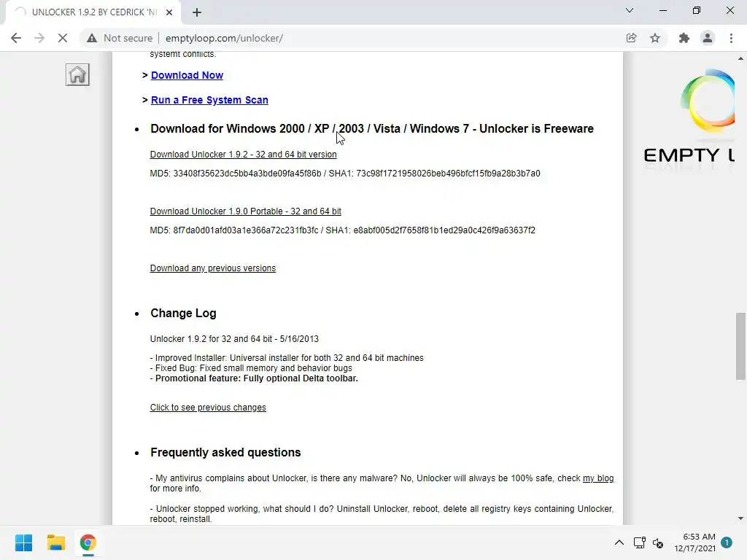Bookmark this page with the star
This screenshot has width=747, height=560.
(655, 38)
